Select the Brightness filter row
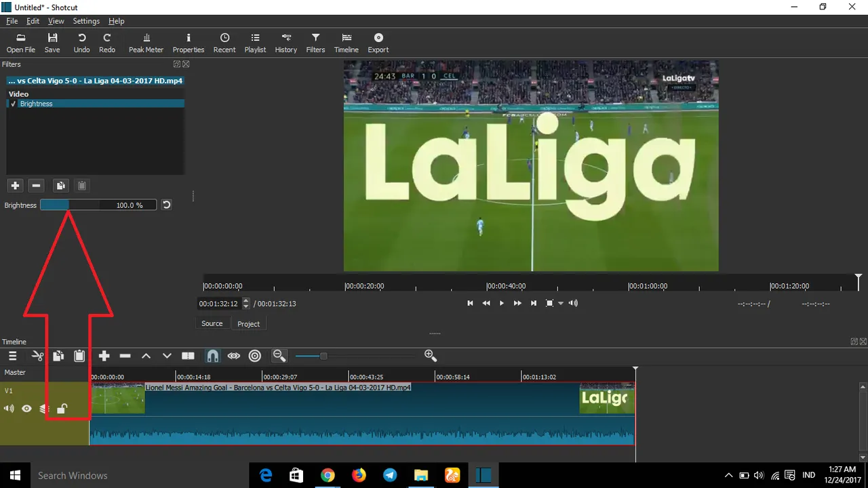Viewport: 868px width, 488px height. click(x=95, y=104)
